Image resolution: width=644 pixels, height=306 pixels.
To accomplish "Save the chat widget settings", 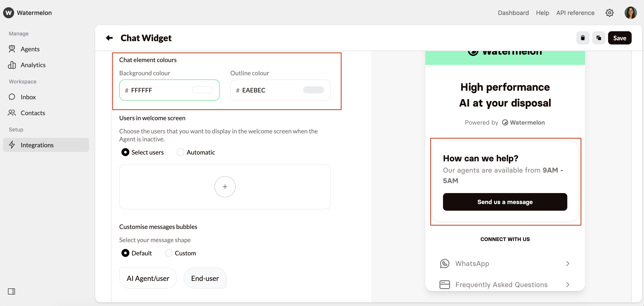I will pyautogui.click(x=620, y=38).
